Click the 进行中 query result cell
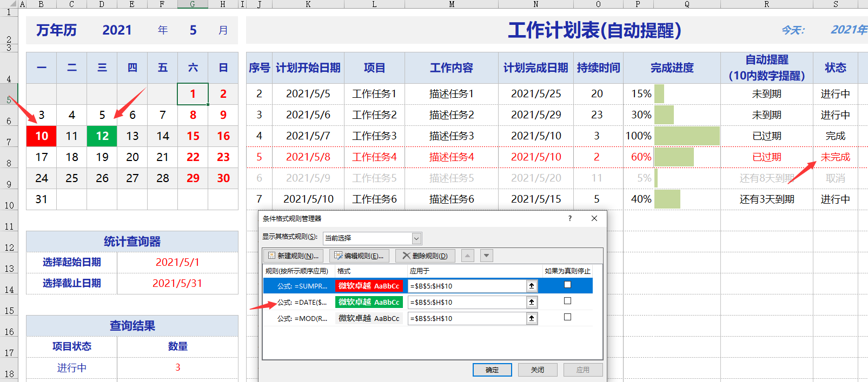 72,368
